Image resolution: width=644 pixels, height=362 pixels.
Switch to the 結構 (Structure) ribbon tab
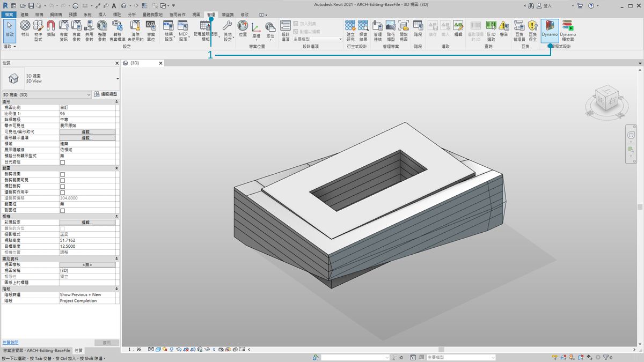39,14
